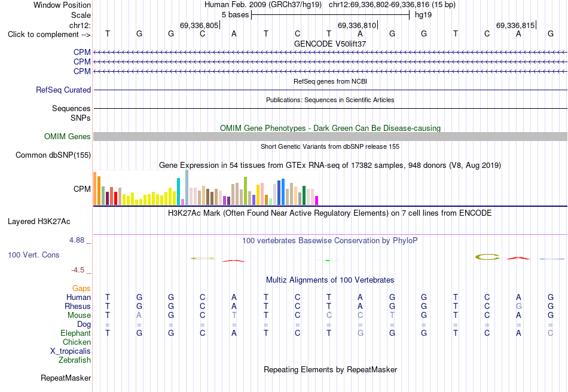Open '100 vertebrates Basewise Conservation by PhyloP' title
The height and width of the screenshot is (392, 568).
click(x=330, y=241)
